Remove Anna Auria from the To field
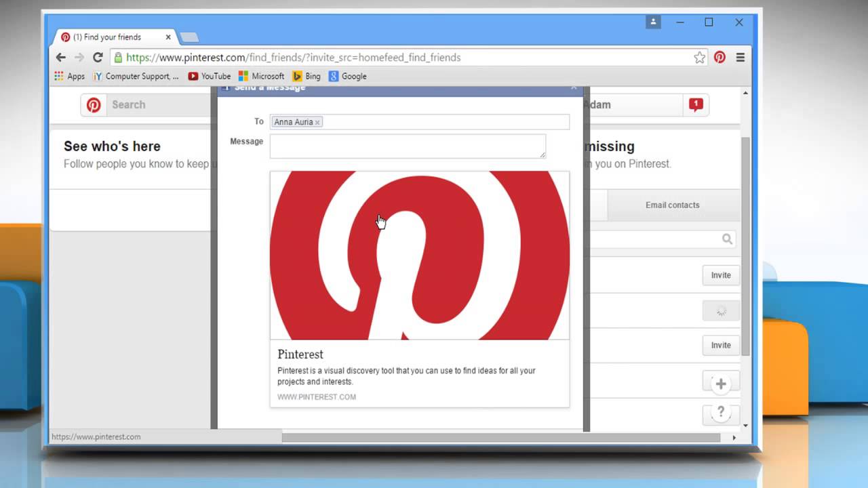Screen dimensions: 868x488 [x=317, y=123]
